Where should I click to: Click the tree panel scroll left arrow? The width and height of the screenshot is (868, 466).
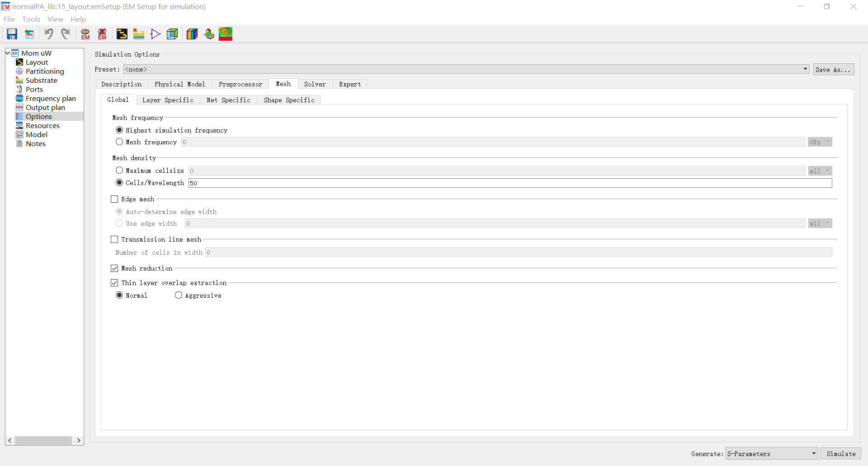click(x=10, y=440)
